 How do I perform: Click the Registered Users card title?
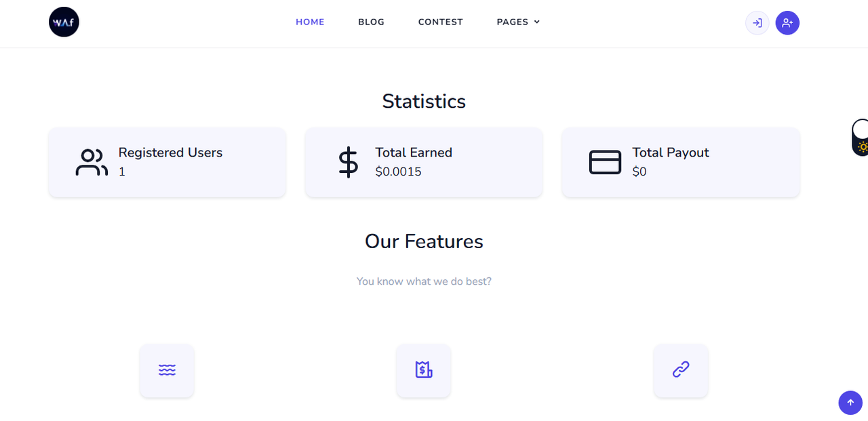170,153
